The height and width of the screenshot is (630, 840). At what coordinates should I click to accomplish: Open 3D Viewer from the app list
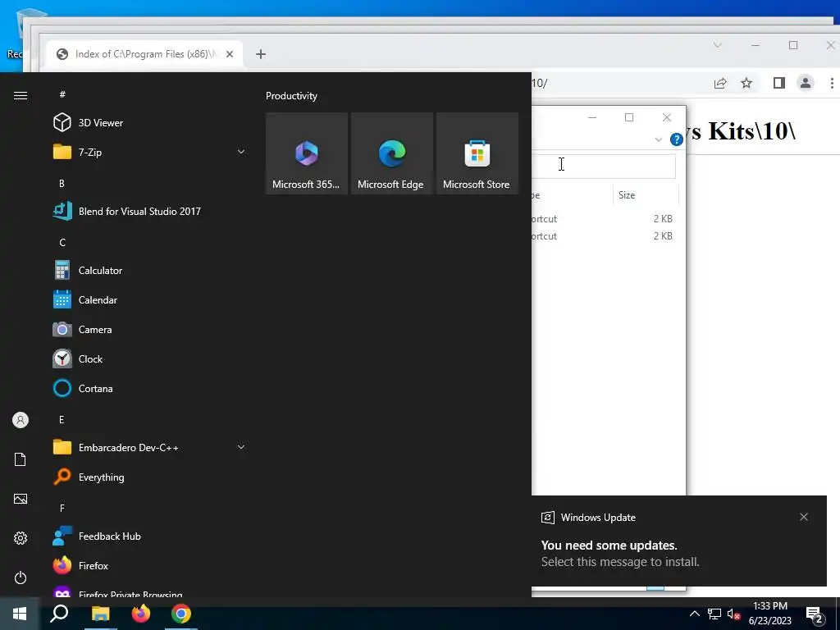click(150, 123)
